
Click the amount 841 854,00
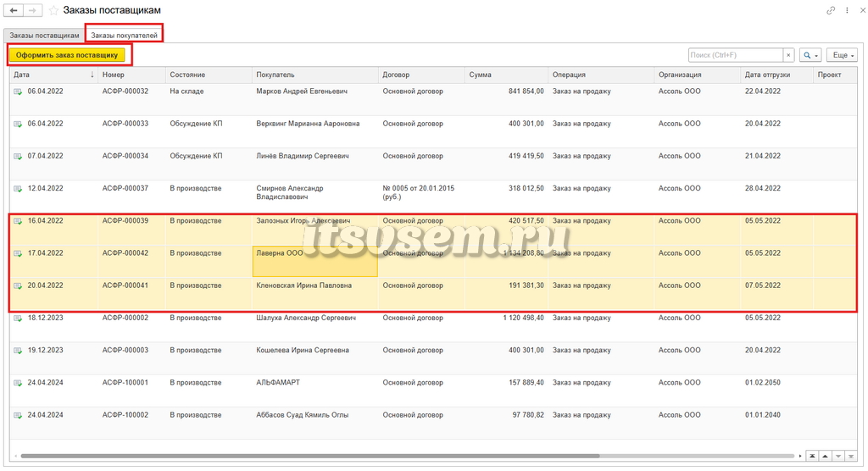pos(526,91)
